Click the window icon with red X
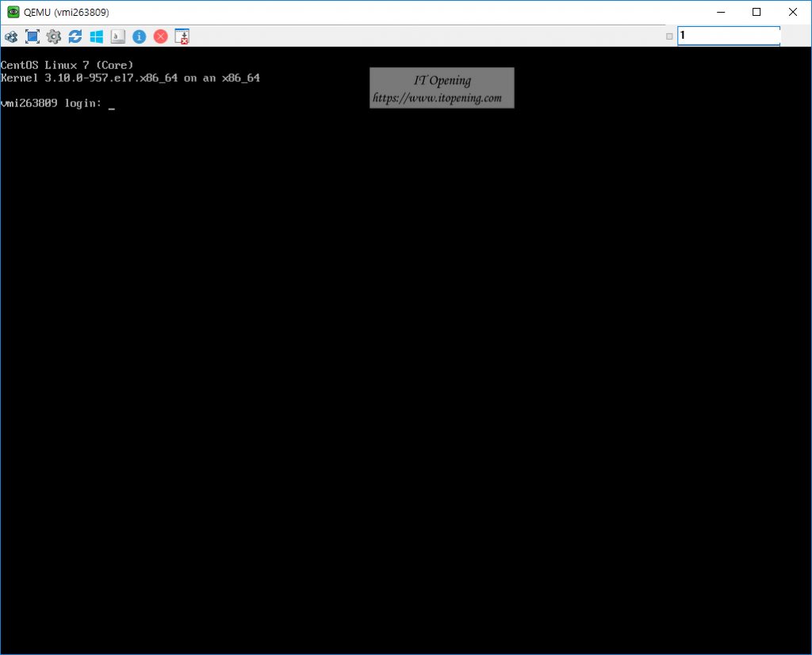Screen dimensions: 812x655 pos(182,36)
